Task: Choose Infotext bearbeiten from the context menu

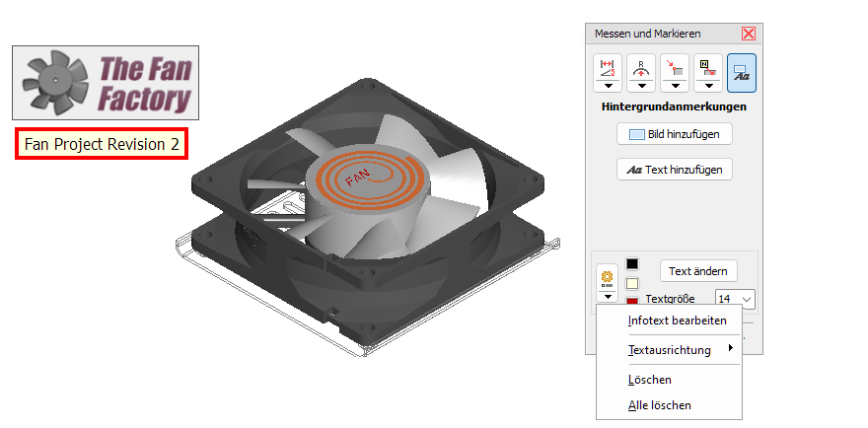Action: pyautogui.click(x=677, y=321)
